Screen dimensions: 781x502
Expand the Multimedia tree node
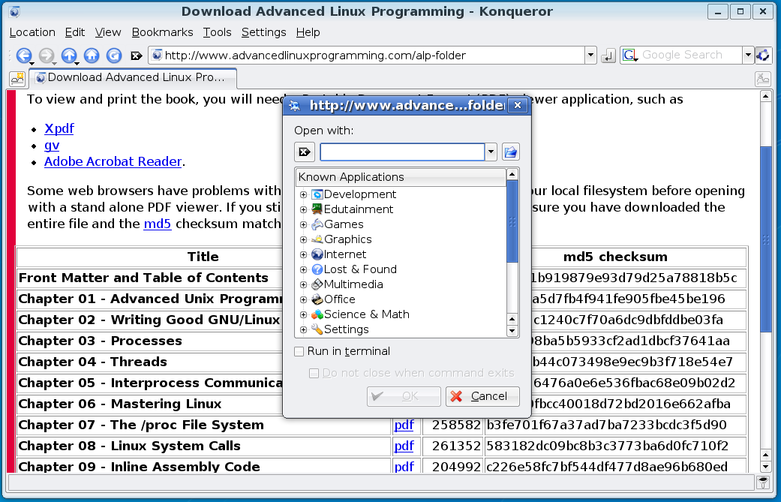pos(303,285)
